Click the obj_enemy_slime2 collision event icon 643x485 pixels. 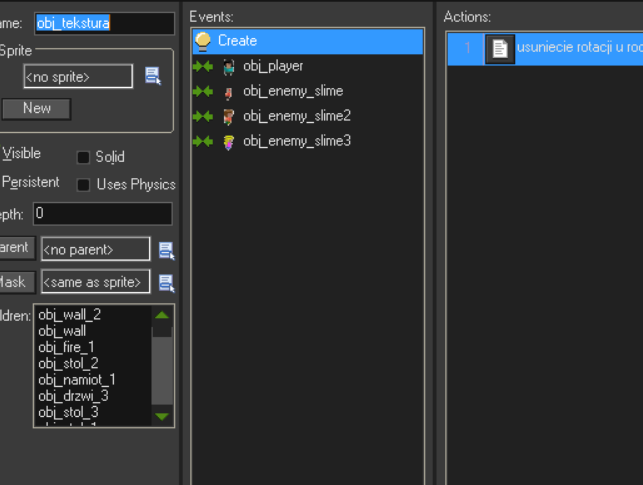229,116
